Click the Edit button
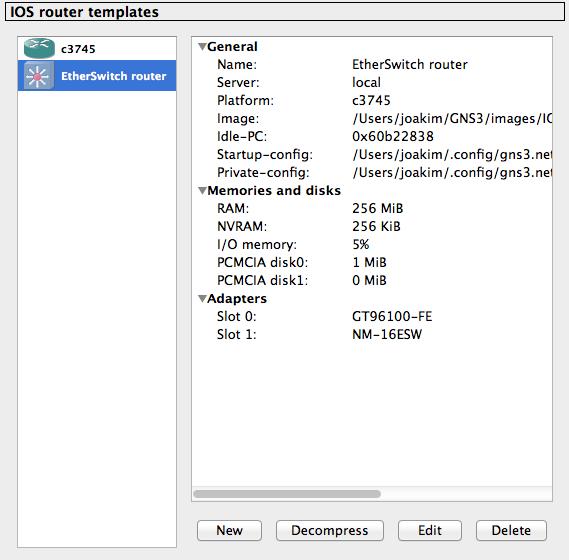 [430, 530]
